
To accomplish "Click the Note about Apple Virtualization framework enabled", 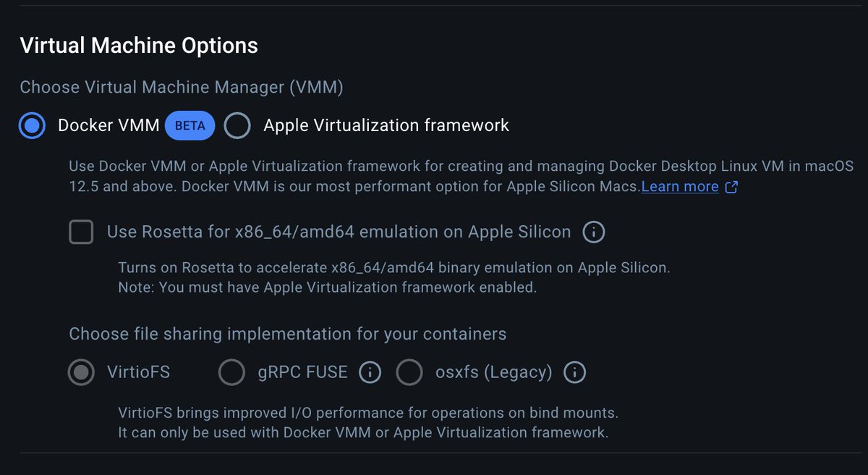I will (x=328, y=287).
